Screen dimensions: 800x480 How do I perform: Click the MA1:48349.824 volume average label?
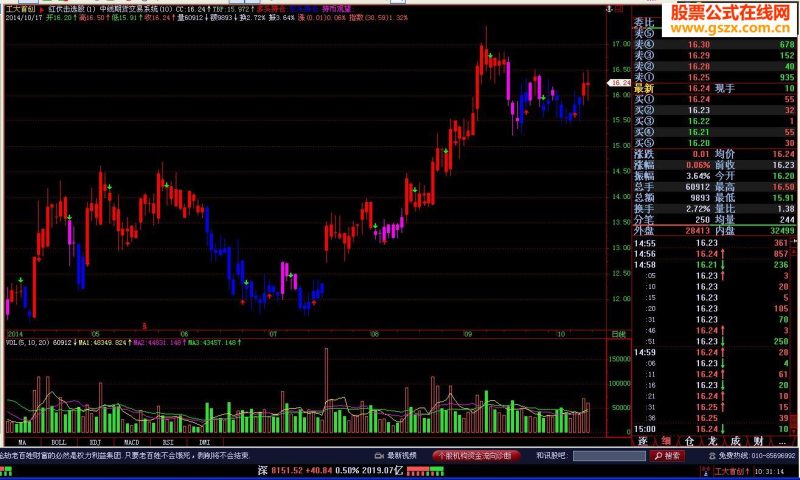[x=102, y=342]
